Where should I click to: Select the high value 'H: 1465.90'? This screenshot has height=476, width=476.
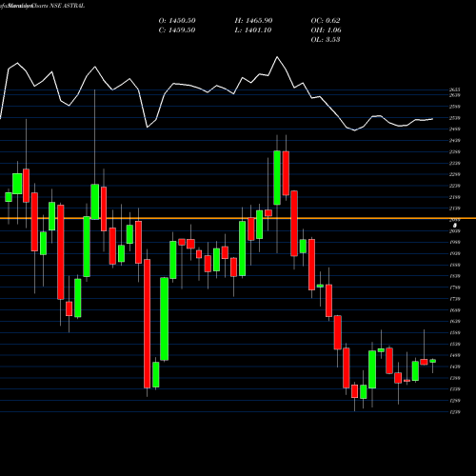coord(253,21)
